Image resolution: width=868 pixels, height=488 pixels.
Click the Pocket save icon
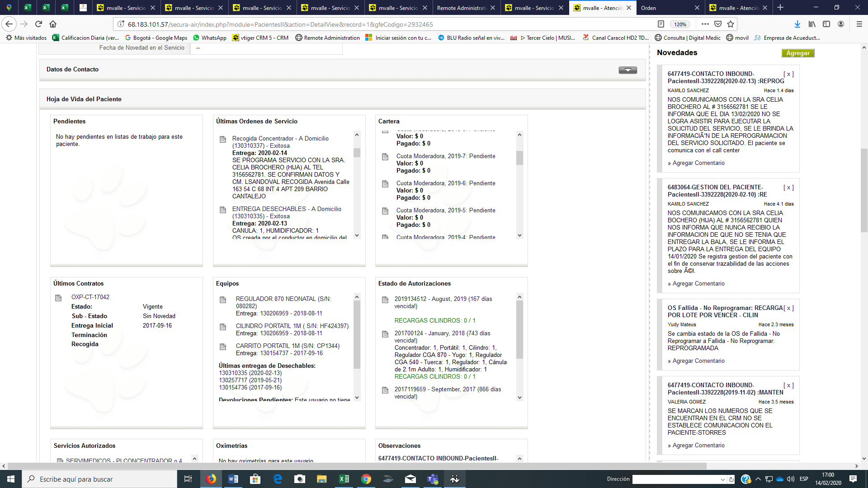coord(718,24)
